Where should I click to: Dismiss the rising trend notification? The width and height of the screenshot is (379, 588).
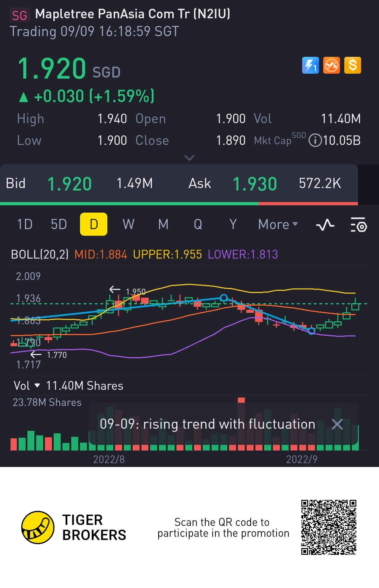337,424
